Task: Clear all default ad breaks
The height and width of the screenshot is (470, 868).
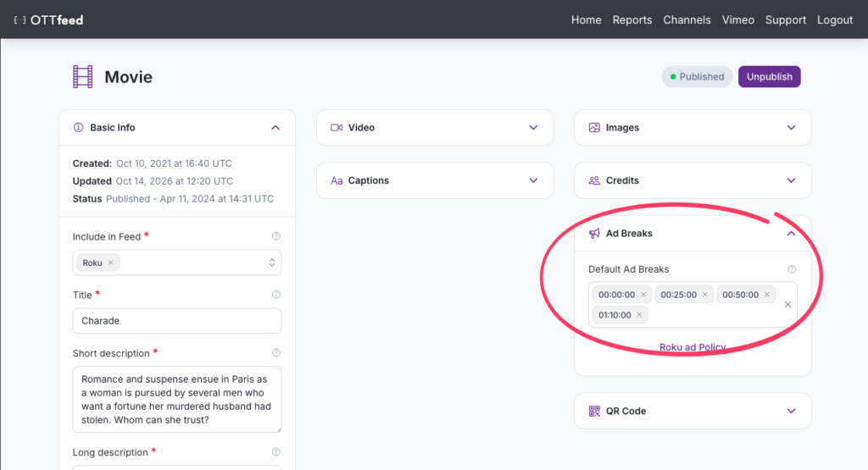Action: pos(787,305)
